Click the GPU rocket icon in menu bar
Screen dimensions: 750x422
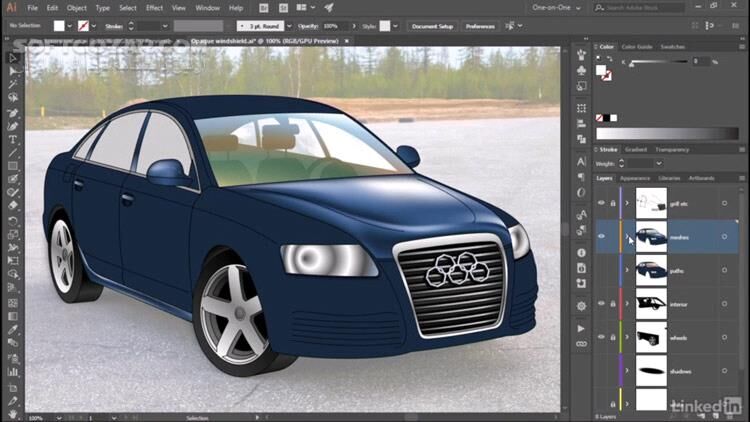pyautogui.click(x=328, y=8)
